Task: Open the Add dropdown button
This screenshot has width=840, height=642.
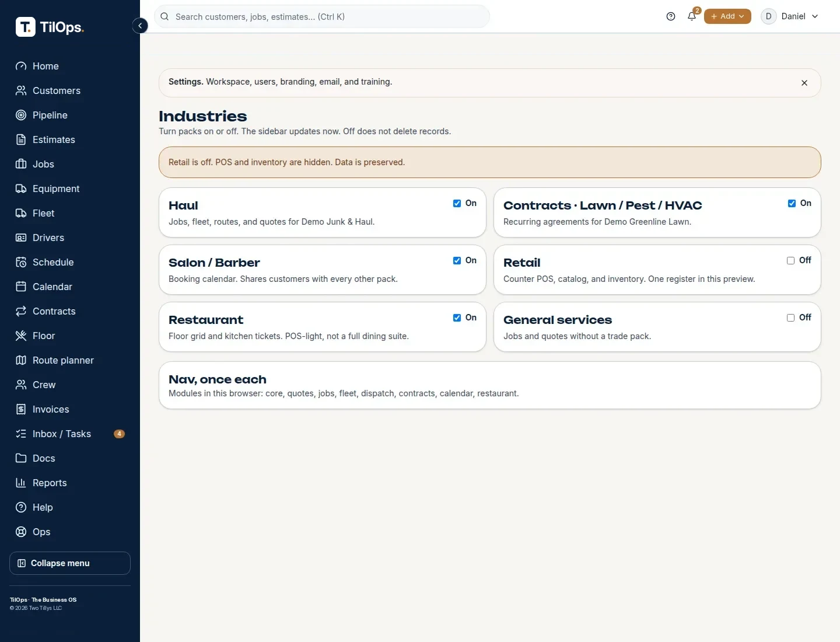Action: pos(727,16)
